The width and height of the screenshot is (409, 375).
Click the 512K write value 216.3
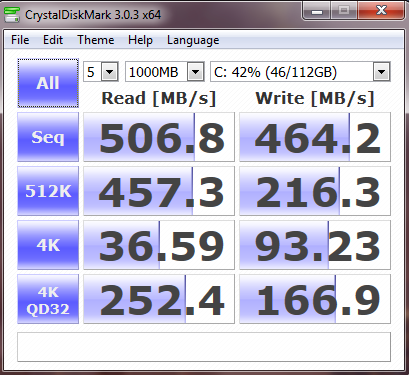pyautogui.click(x=315, y=191)
